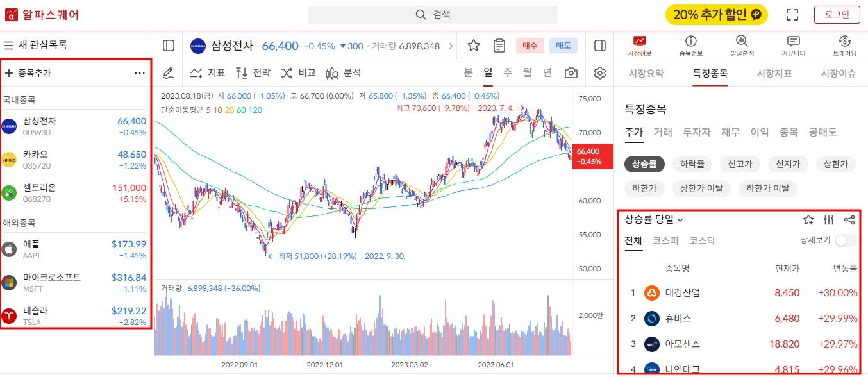Select the drawing pencil tool
This screenshot has width=868, height=377.
pos(169,73)
